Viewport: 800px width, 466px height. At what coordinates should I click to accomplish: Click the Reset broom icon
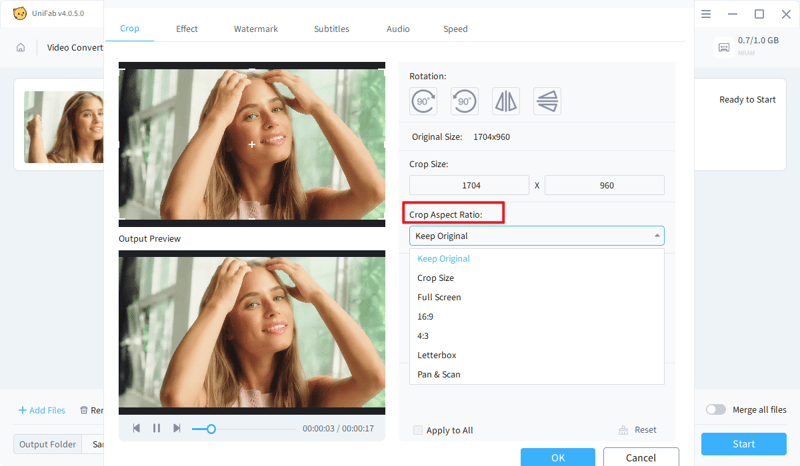tap(623, 430)
